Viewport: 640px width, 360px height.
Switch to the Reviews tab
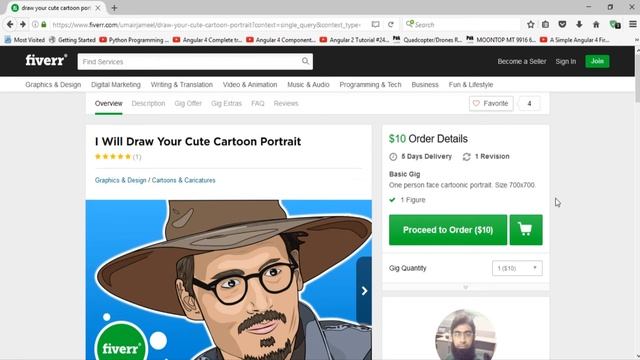[286, 104]
